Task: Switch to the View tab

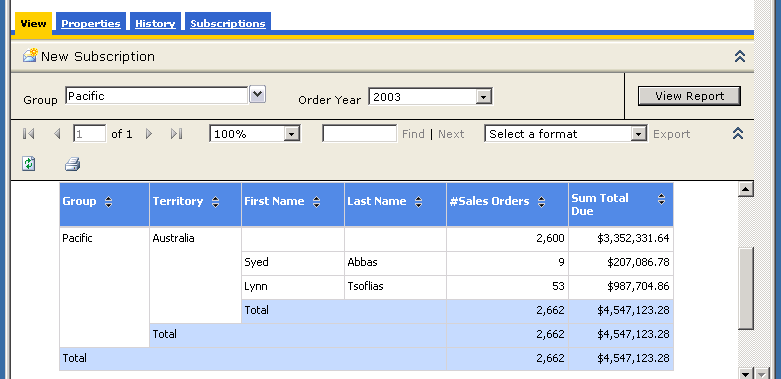Action: pos(33,23)
